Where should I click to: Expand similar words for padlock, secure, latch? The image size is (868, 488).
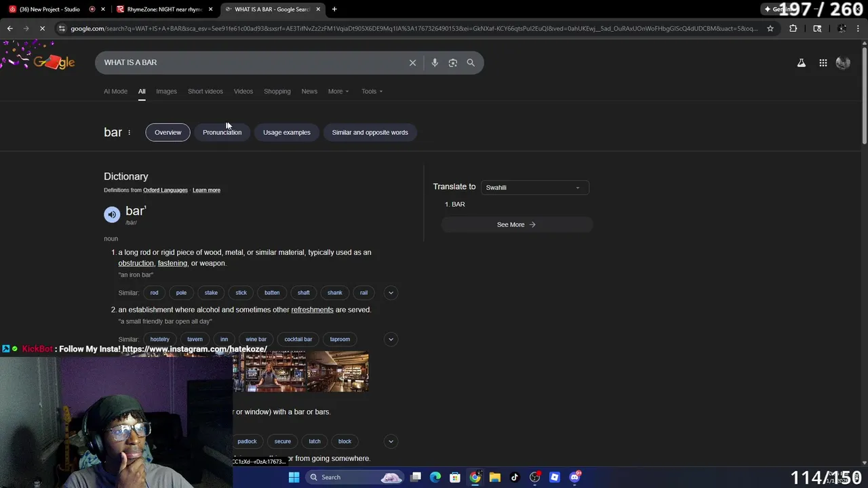coord(391,441)
